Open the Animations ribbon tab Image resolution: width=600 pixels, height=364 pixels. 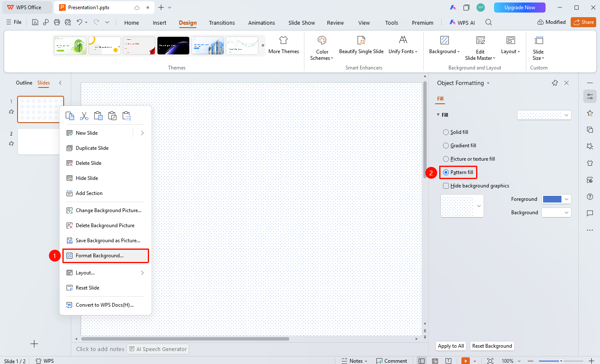pos(262,23)
